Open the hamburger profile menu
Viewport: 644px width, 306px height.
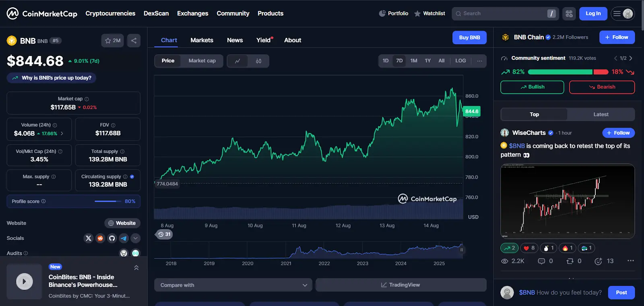pos(623,14)
